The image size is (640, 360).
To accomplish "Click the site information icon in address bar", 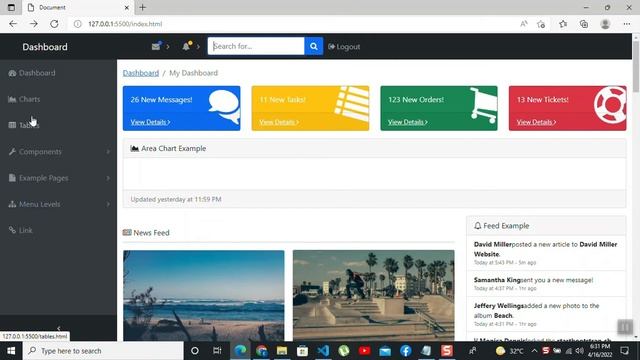I will [x=77, y=24].
